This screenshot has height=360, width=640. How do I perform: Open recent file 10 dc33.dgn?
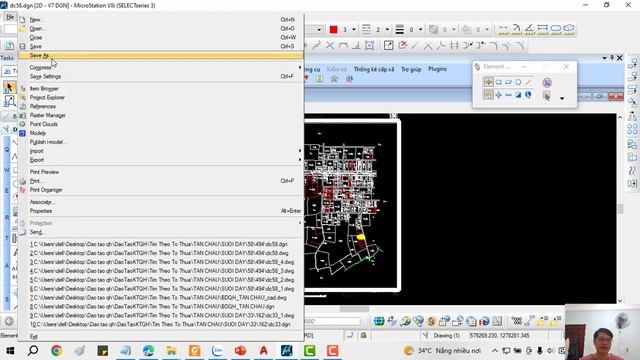(161, 324)
